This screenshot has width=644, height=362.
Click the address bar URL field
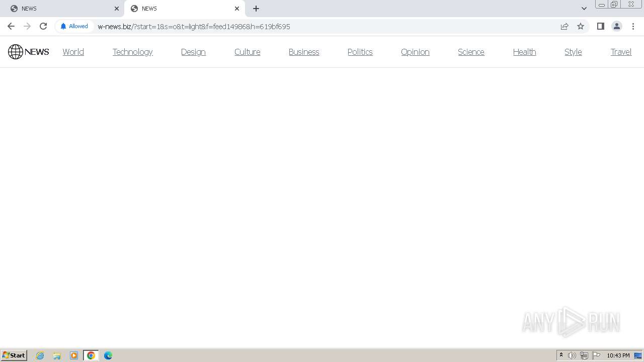(322, 27)
